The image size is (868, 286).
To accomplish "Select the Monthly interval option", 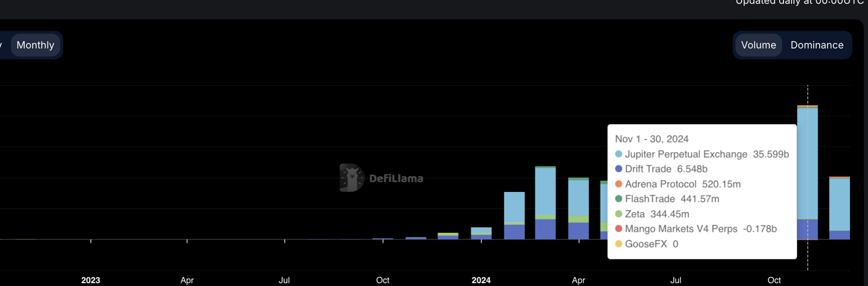I will [36, 45].
